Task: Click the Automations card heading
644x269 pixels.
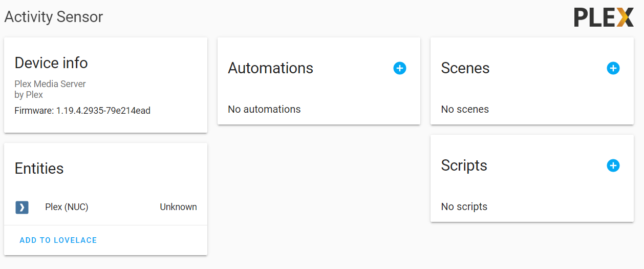Action: (270, 68)
